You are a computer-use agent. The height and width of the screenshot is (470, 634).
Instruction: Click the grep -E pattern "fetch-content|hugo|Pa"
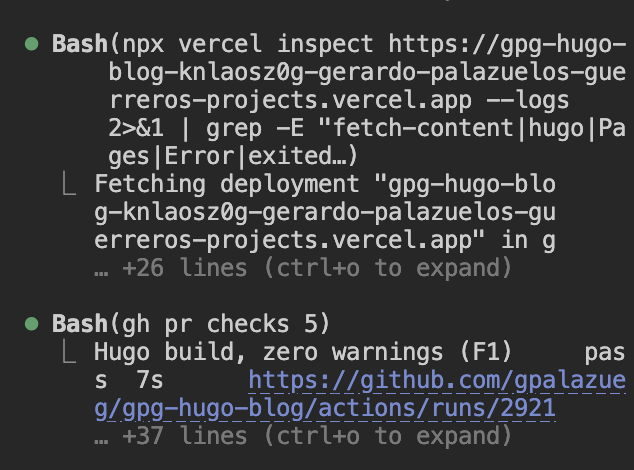472,128
